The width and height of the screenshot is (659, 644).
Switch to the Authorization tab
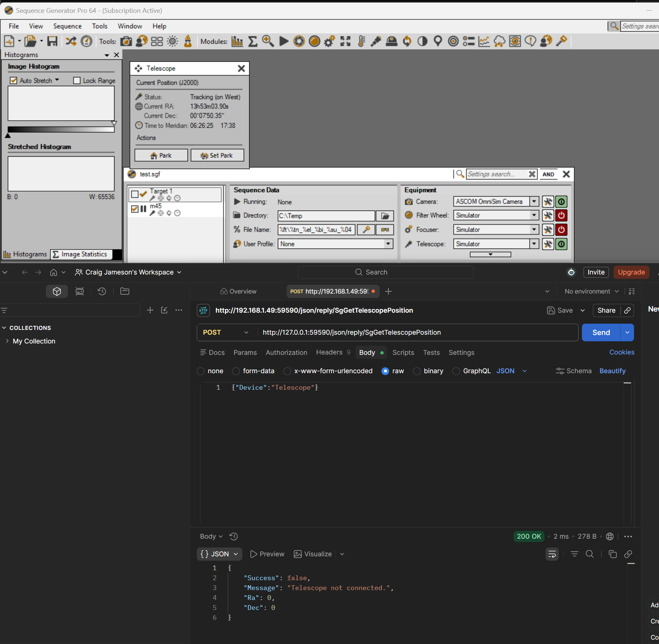[286, 353]
